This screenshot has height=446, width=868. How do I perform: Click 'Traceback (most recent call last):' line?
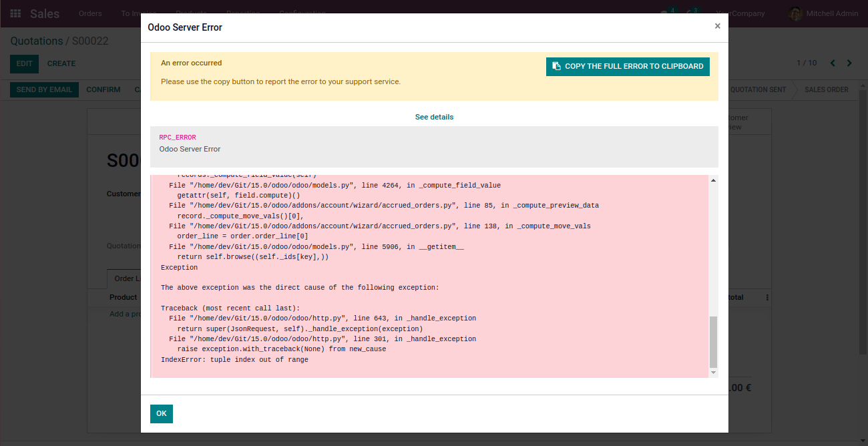point(230,308)
